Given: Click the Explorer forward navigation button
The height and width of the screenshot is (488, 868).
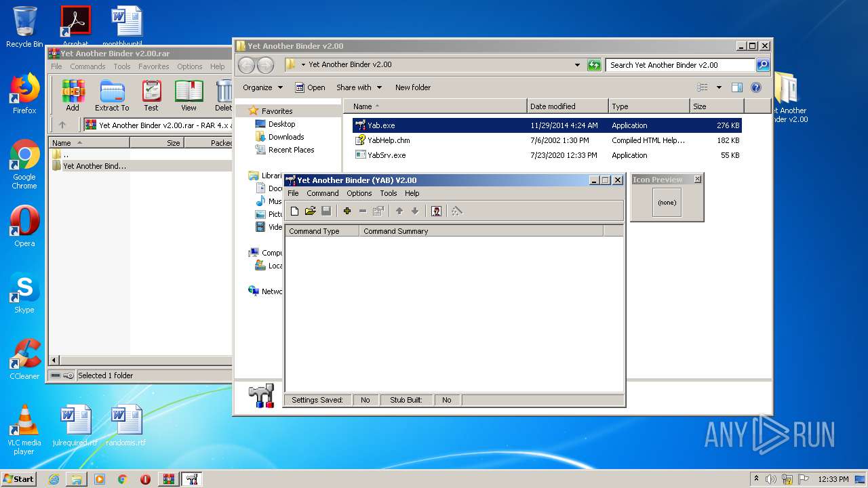Looking at the screenshot, I should click(x=266, y=65).
